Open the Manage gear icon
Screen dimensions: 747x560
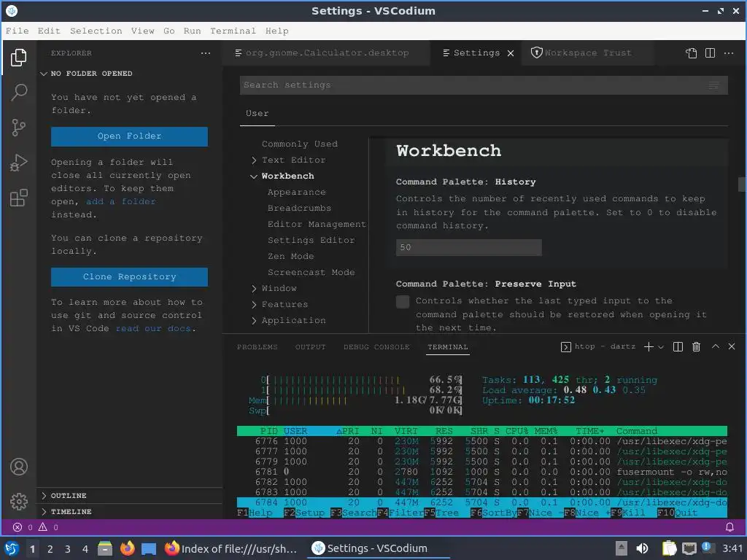(x=18, y=502)
